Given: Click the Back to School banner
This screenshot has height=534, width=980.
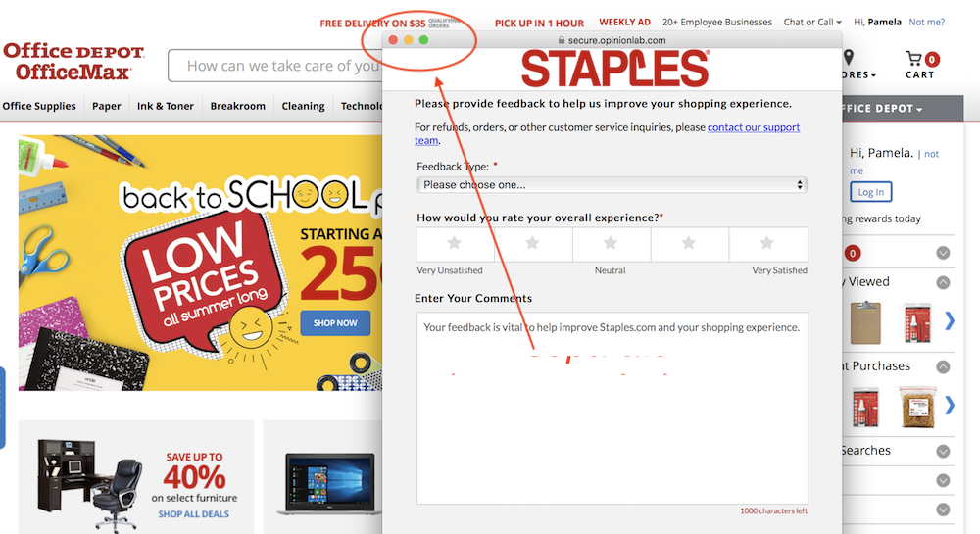Looking at the screenshot, I should pos(200,263).
